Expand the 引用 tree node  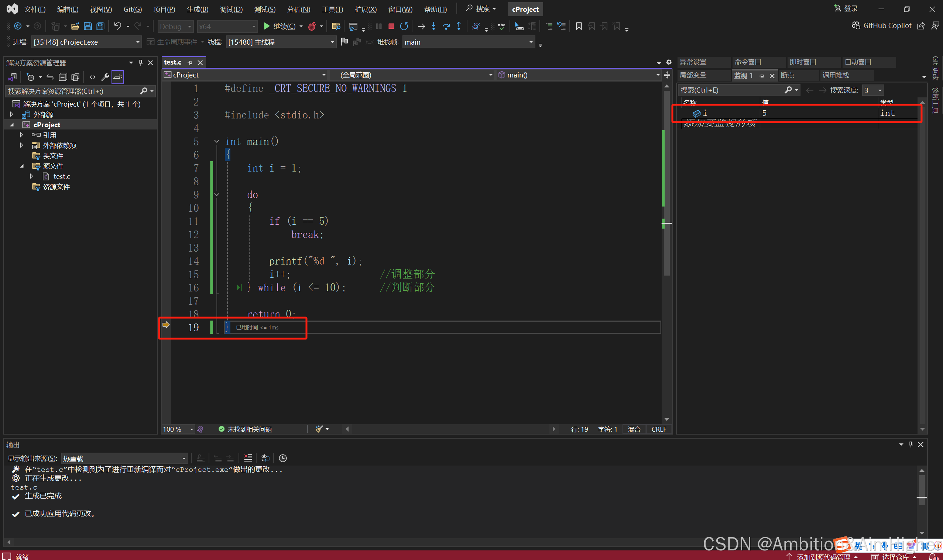pos(21,135)
